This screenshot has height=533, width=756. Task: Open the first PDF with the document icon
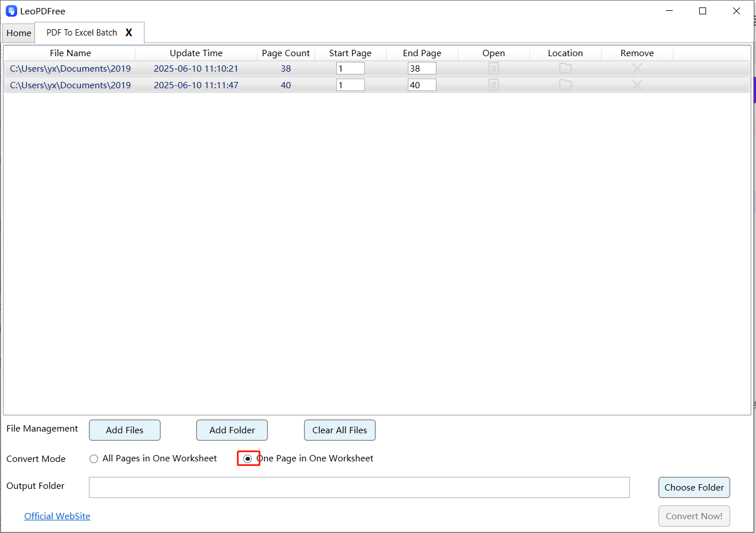point(494,68)
